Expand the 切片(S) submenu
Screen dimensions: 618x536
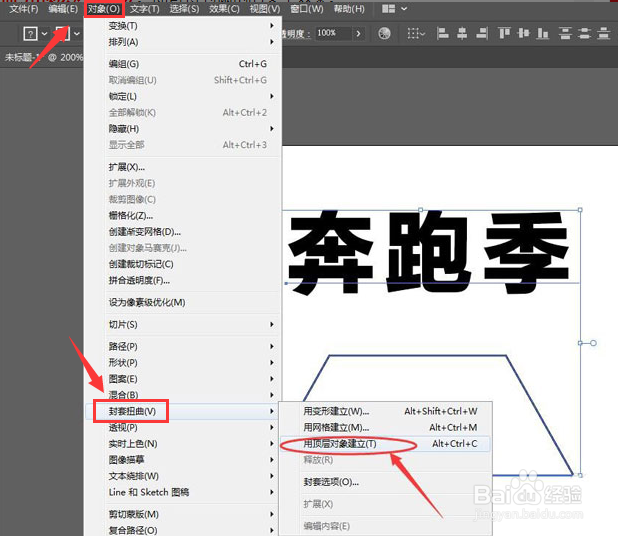pyautogui.click(x=183, y=324)
